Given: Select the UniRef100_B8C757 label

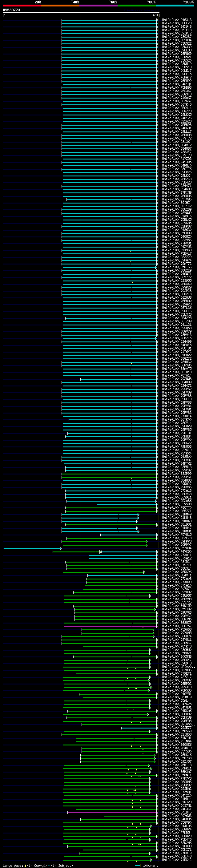Looking at the screenshot, I should (x=176, y=626).
